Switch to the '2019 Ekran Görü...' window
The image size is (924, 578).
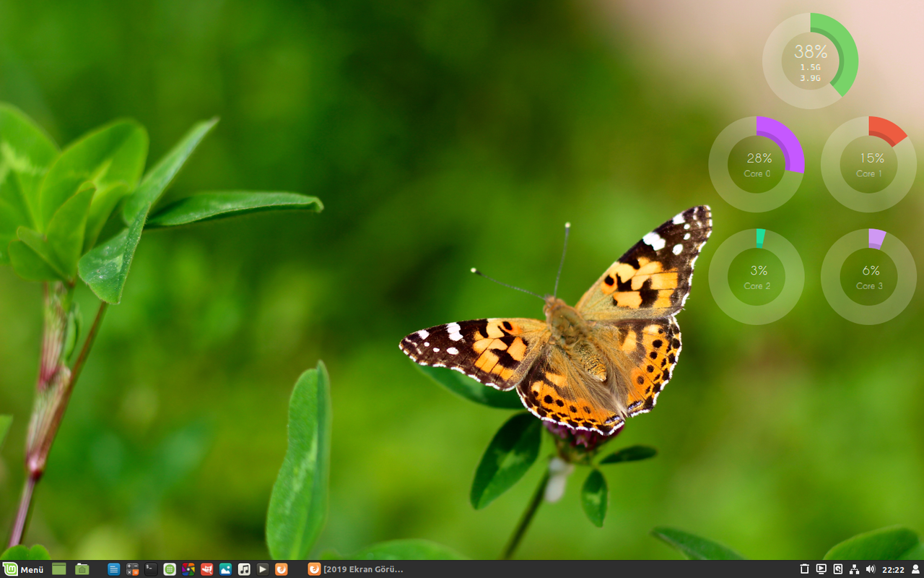pyautogui.click(x=355, y=569)
